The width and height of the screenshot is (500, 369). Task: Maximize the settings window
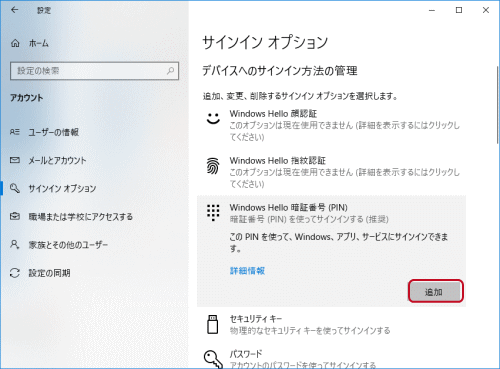[459, 10]
